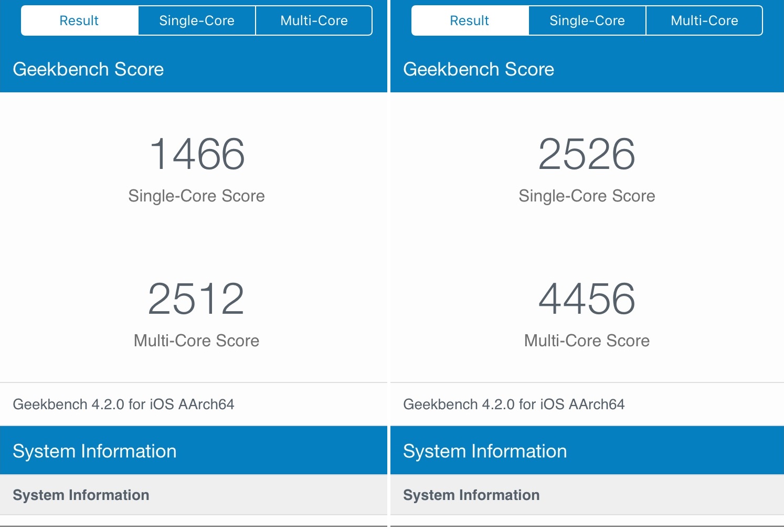The width and height of the screenshot is (784, 532).
Task: Click Single-Core Score label under 1466
Action: pos(196,196)
